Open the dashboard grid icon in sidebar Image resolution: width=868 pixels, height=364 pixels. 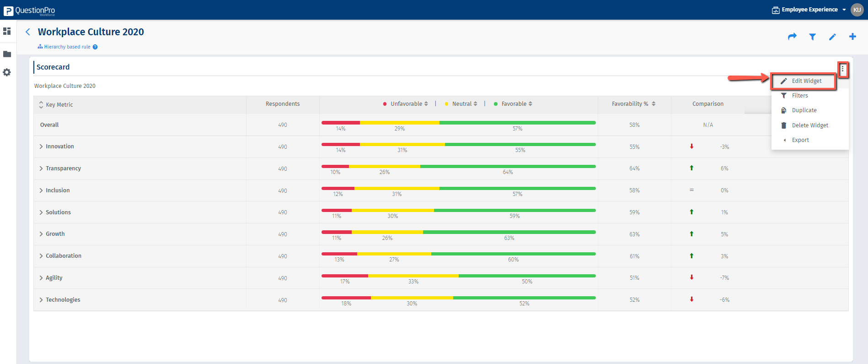click(x=7, y=31)
